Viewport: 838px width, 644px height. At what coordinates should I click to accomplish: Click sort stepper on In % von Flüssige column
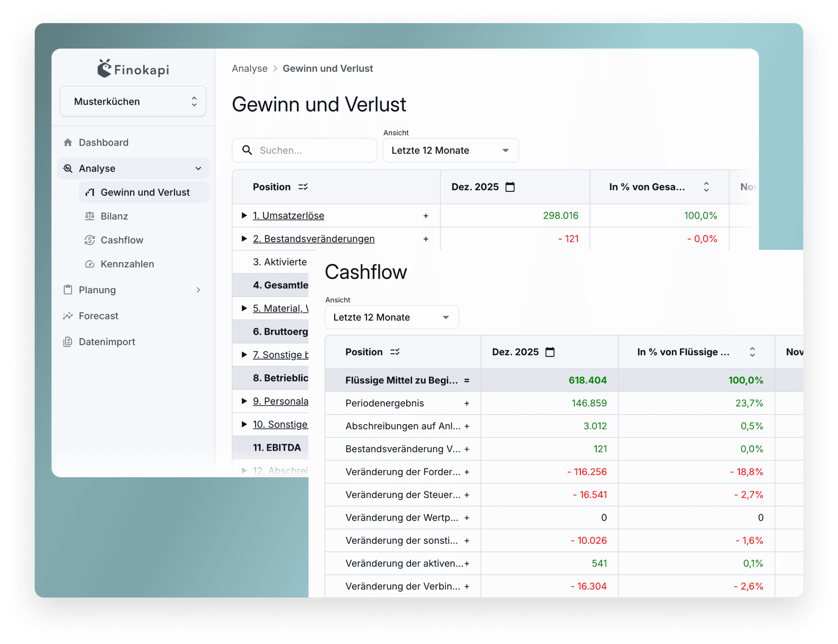[x=752, y=352]
